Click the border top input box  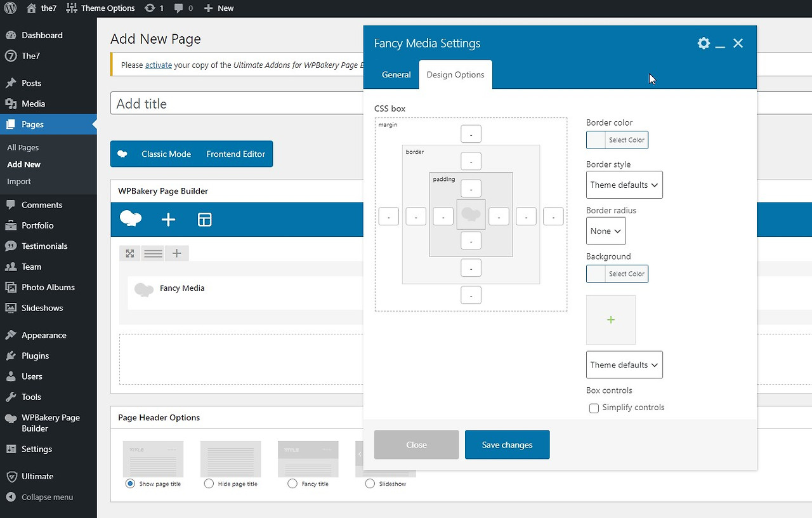[471, 161]
